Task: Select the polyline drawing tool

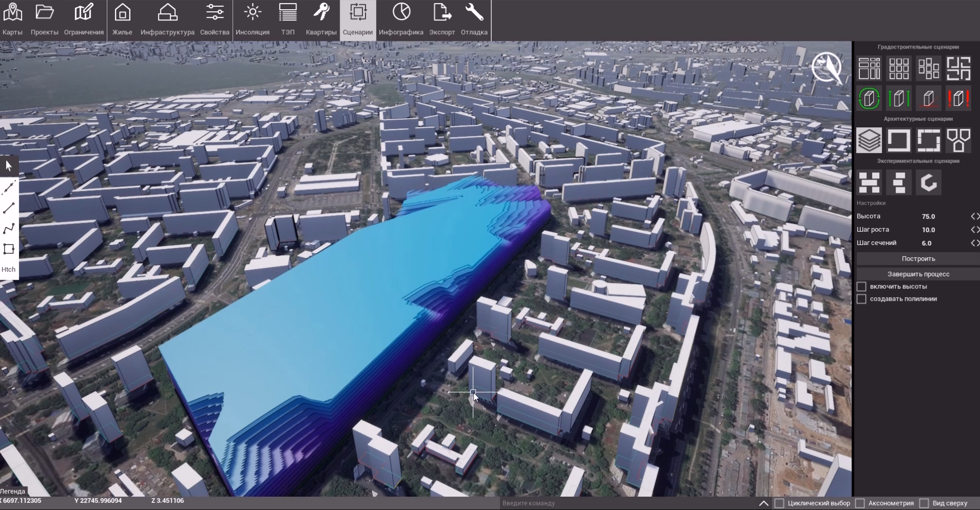Action: pyautogui.click(x=9, y=229)
